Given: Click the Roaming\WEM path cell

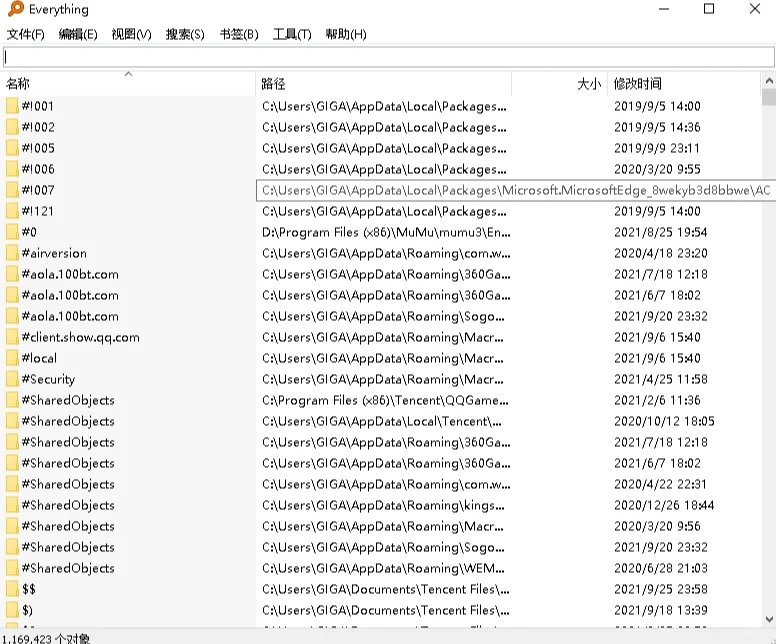Looking at the screenshot, I should click(x=383, y=568).
